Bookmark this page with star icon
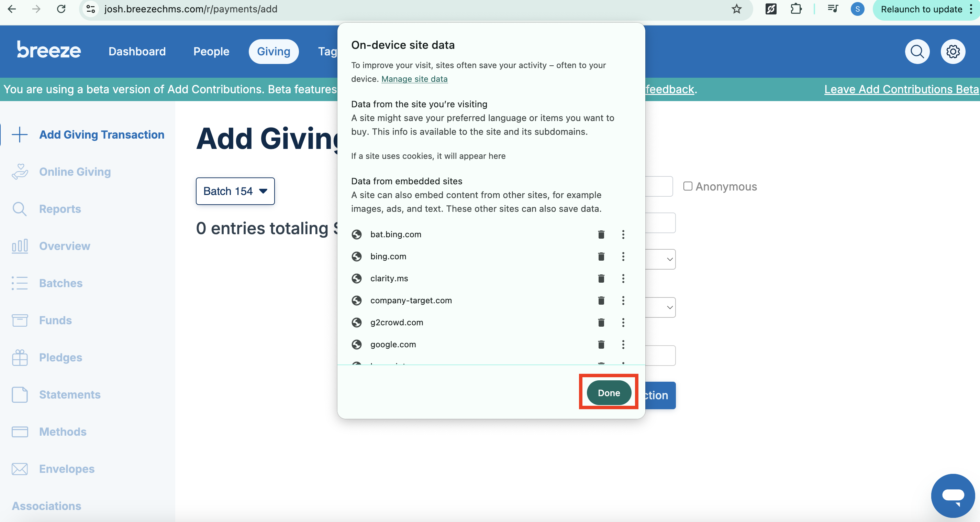 click(736, 9)
